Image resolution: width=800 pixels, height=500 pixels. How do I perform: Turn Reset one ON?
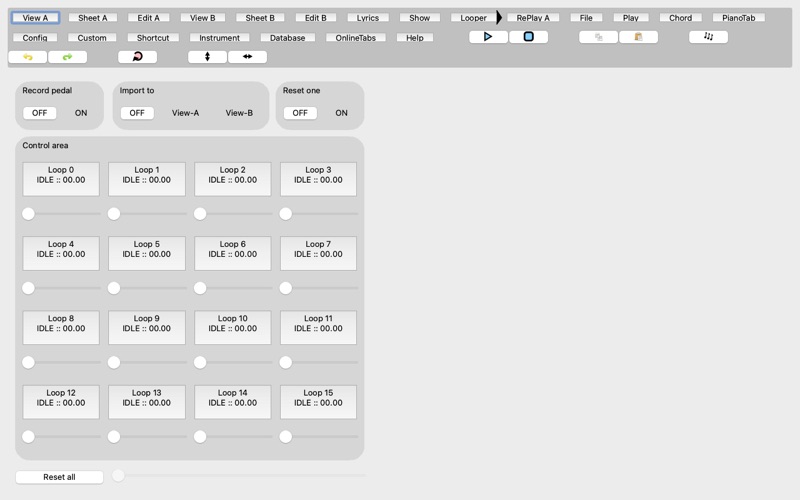tap(341, 113)
